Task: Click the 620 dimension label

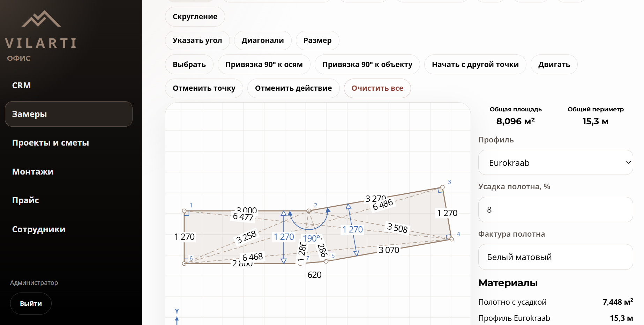Action: (314, 275)
